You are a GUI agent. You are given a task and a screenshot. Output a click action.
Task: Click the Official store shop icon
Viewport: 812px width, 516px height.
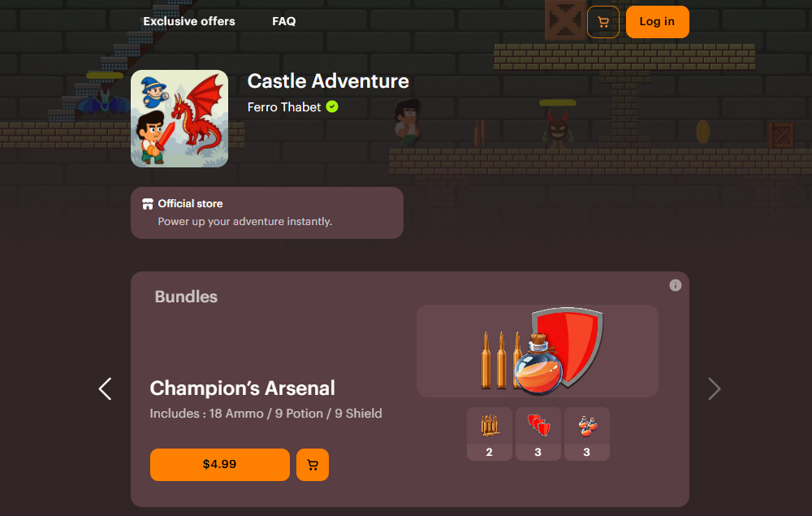pyautogui.click(x=148, y=204)
